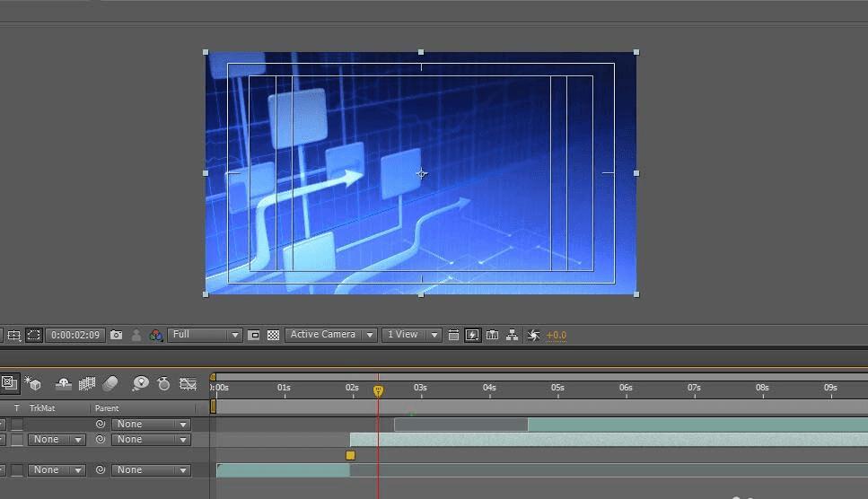Open the composition flowchart icon

(512, 335)
